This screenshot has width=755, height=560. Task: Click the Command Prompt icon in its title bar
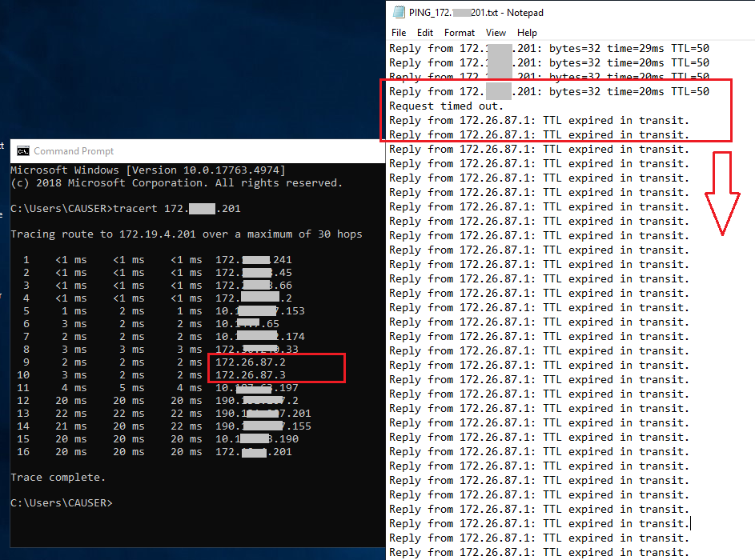pos(22,150)
